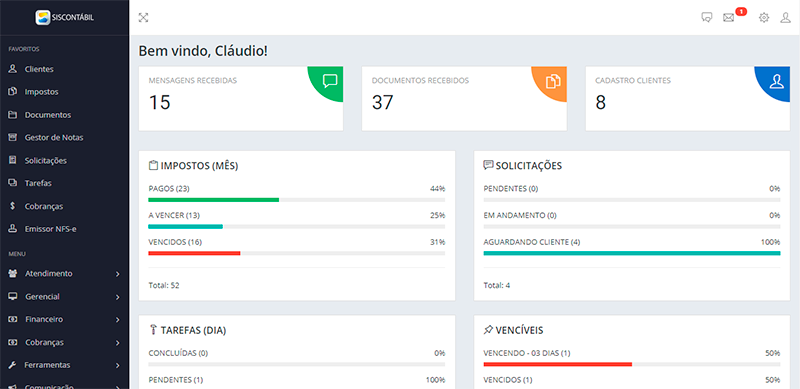
Task: Open the Mensagens Recebidas card showing 15
Action: (241, 99)
